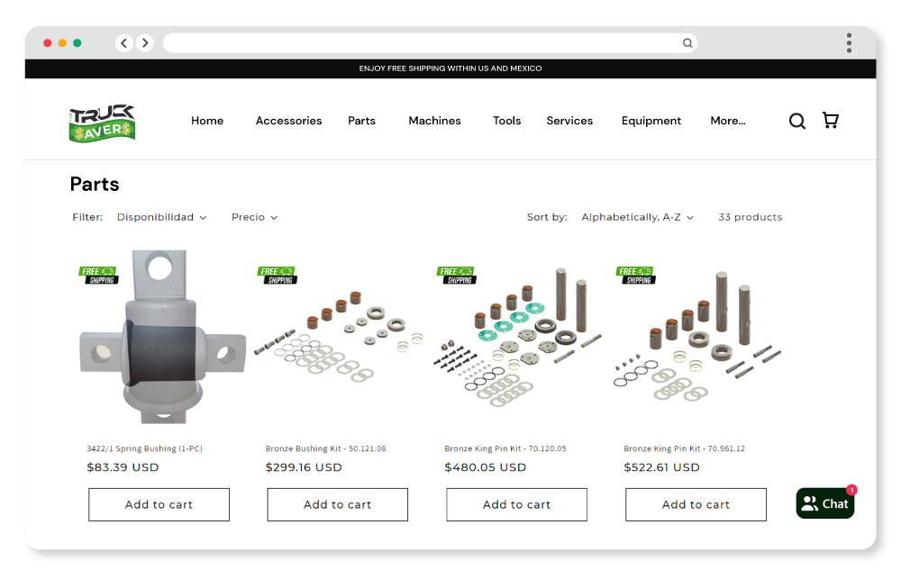
Task: Open the Sort by Alphabetically A-Z dropdown
Action: tap(637, 217)
